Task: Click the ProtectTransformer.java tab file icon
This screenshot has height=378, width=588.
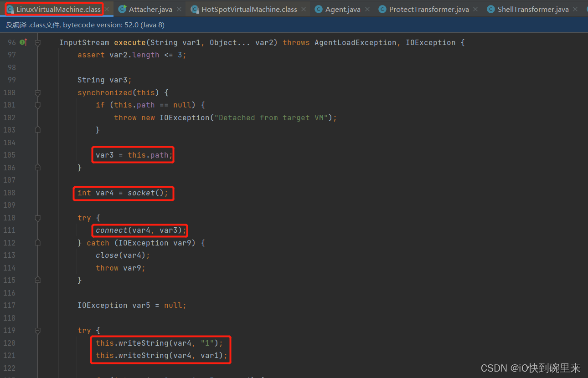Action: click(382, 9)
